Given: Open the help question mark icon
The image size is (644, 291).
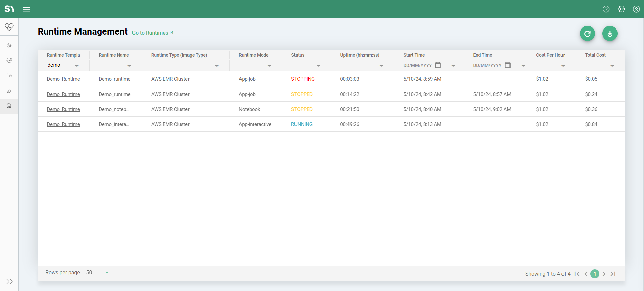Looking at the screenshot, I should [x=606, y=9].
